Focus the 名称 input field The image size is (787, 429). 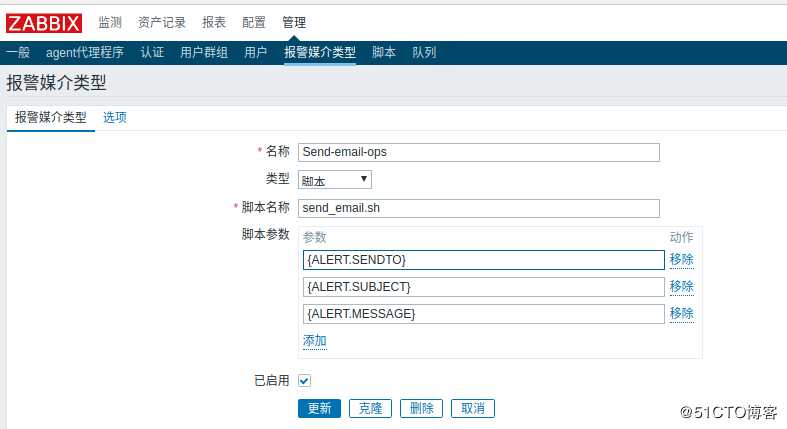[x=479, y=152]
